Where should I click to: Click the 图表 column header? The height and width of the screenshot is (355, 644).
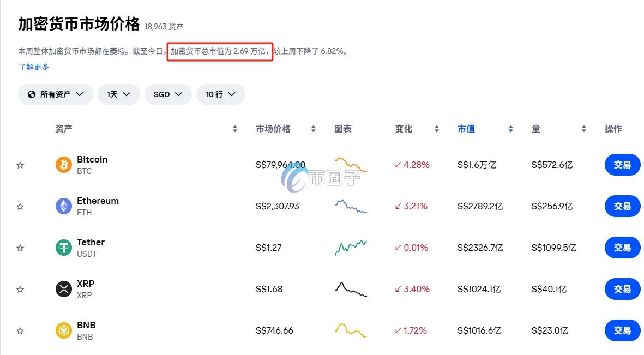click(x=343, y=129)
